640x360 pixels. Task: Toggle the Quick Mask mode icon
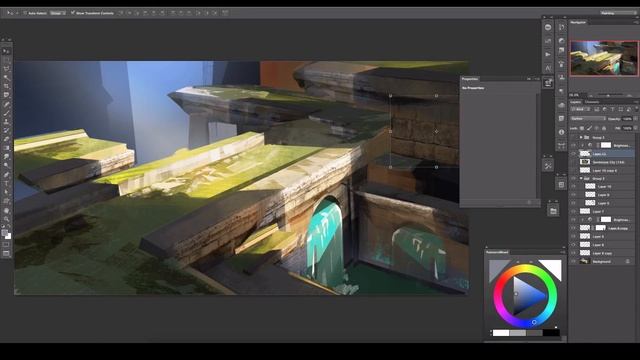[6, 245]
